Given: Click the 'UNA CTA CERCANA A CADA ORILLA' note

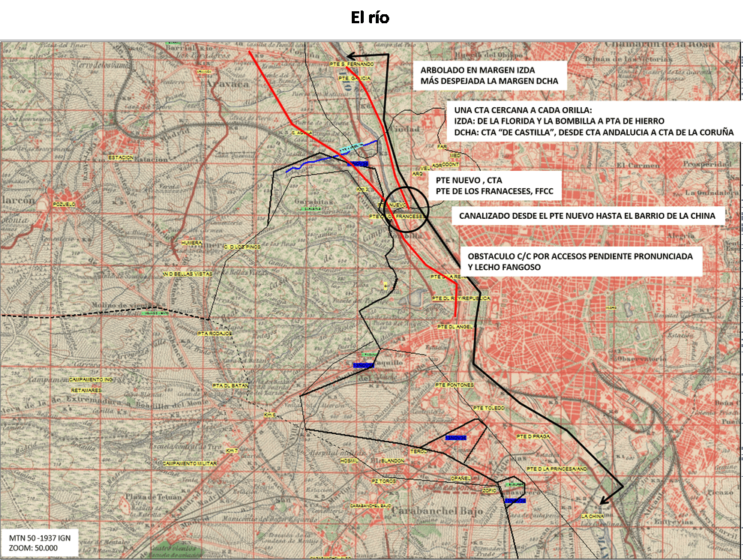Looking at the screenshot, I should [593, 121].
